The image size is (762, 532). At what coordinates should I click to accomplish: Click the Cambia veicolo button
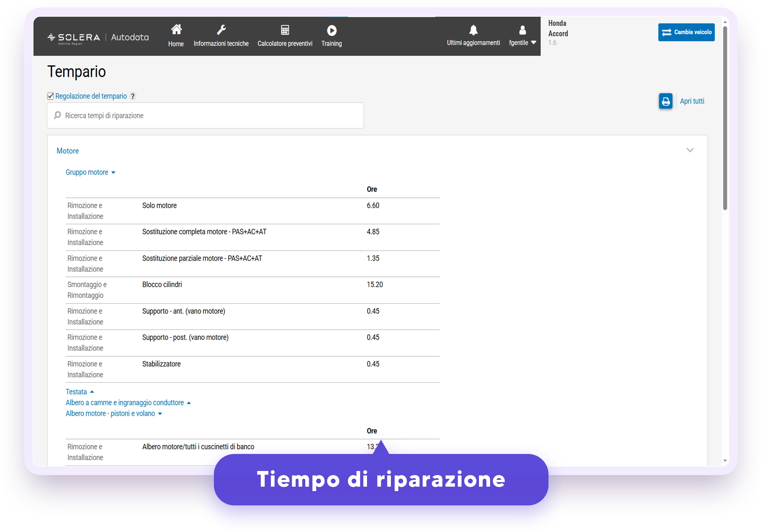point(686,32)
